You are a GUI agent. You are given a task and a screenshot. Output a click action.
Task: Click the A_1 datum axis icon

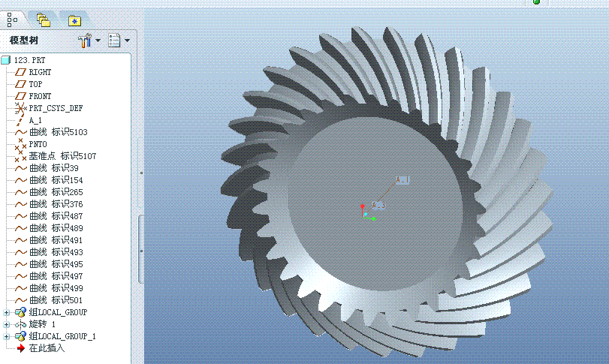click(x=20, y=121)
